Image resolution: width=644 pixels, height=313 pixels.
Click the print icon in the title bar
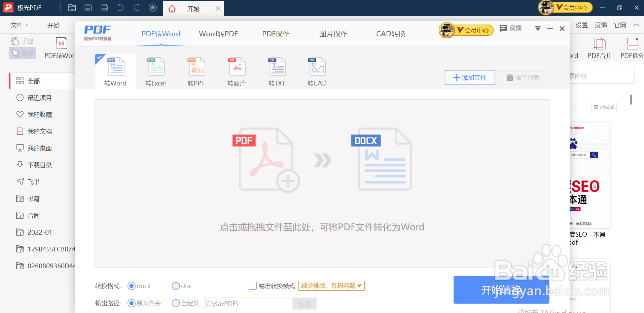point(104,7)
